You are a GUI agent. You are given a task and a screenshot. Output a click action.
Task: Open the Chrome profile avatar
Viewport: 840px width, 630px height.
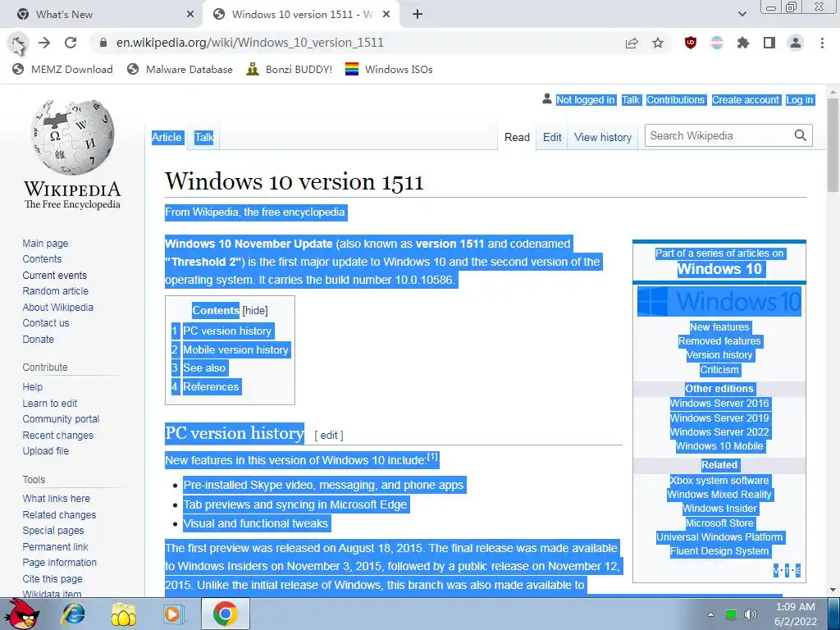tap(796, 43)
